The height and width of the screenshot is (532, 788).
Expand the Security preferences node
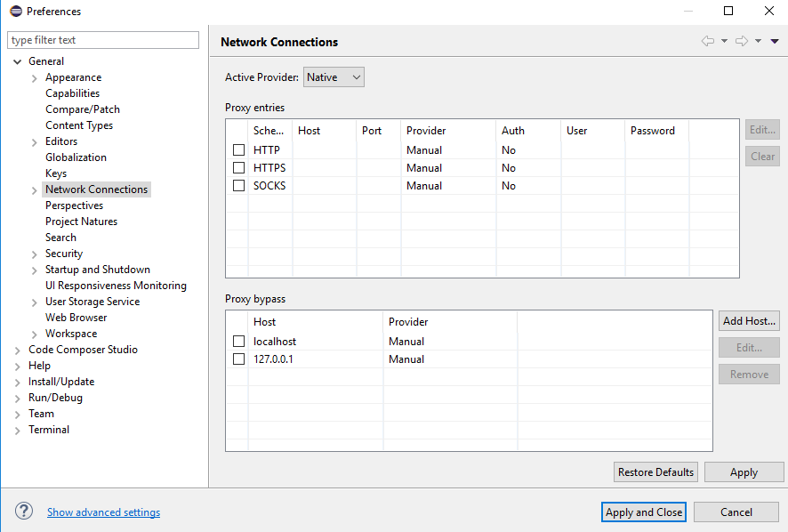click(x=35, y=254)
